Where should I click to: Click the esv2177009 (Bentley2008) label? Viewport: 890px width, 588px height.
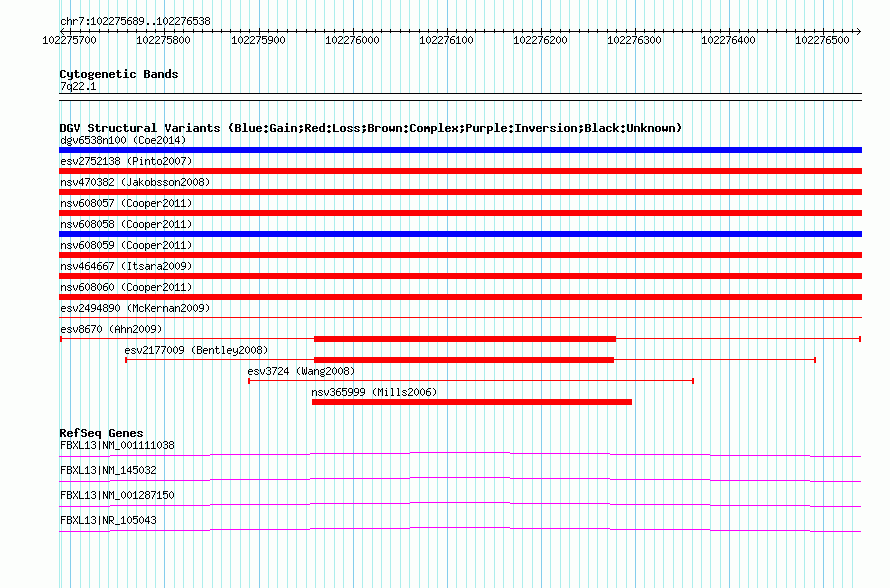click(196, 350)
